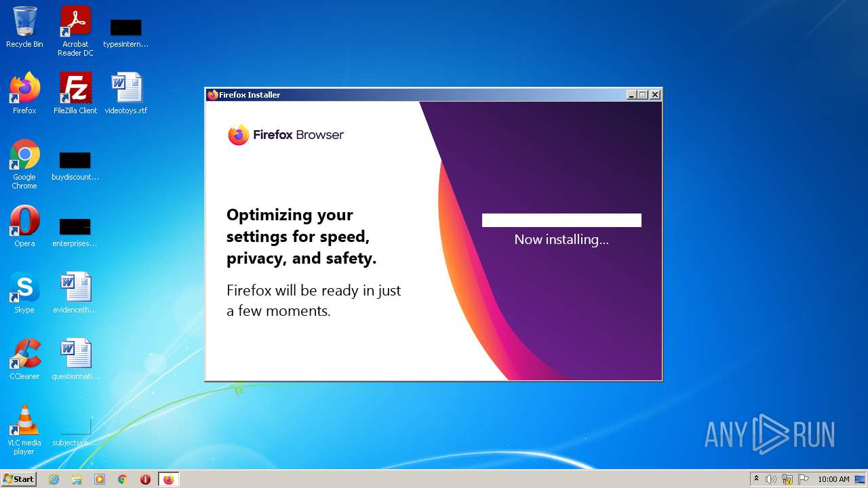Screen dimensions: 868x488
Task: Click the Firefox Installer title bar icon
Action: 213,95
